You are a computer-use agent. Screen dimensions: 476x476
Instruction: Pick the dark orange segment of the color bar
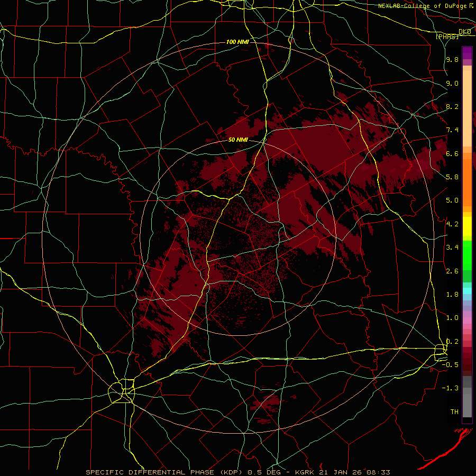[x=467, y=182]
